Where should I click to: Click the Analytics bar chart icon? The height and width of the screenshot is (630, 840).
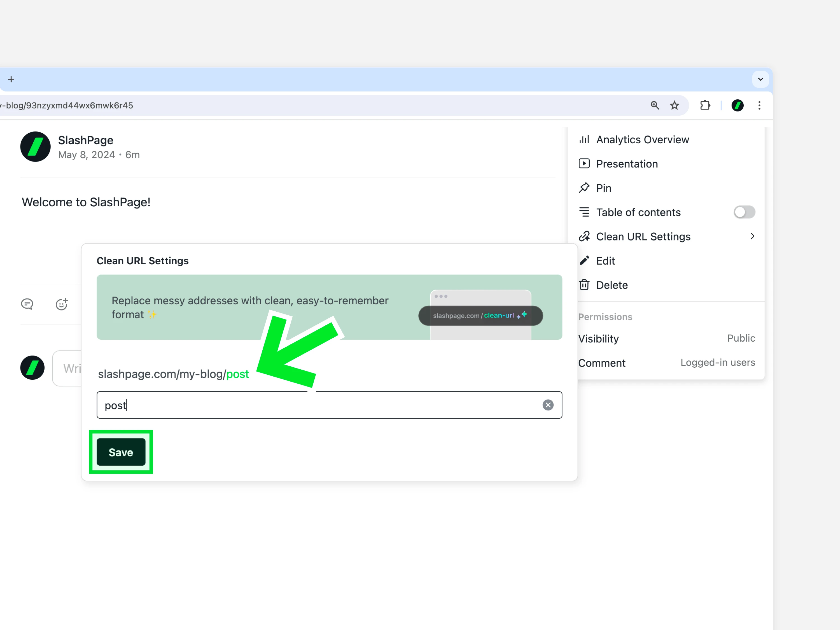pyautogui.click(x=584, y=139)
